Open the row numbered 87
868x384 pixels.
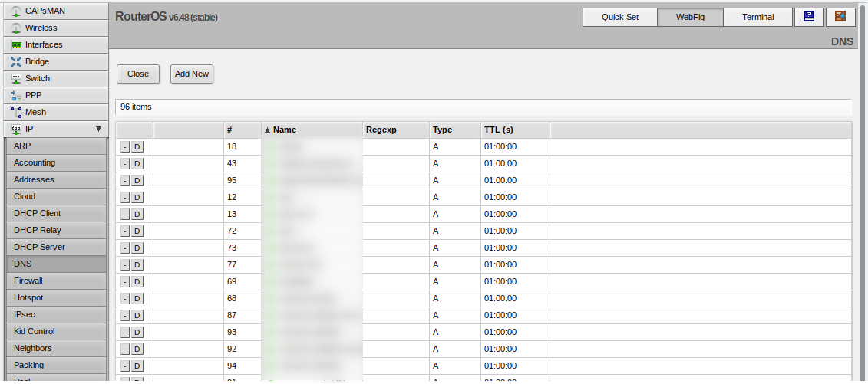[x=484, y=316]
